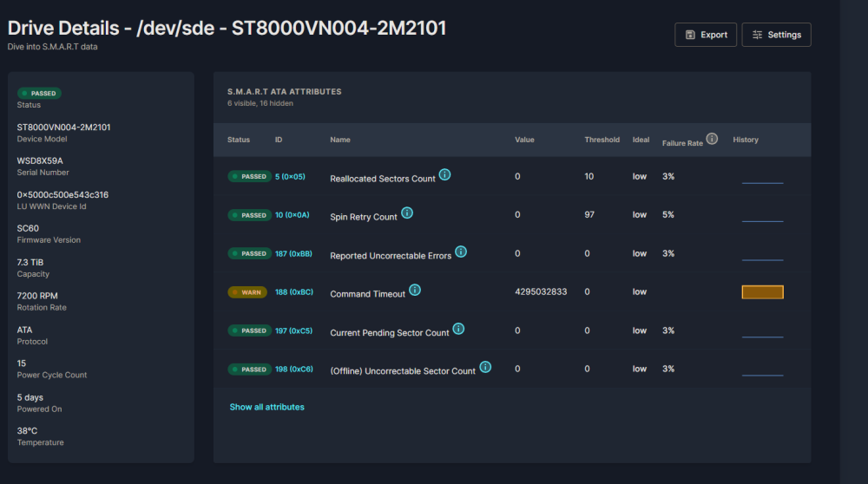Click the Reallocated Sectors Count name
Image resolution: width=868 pixels, height=484 pixels.
383,179
